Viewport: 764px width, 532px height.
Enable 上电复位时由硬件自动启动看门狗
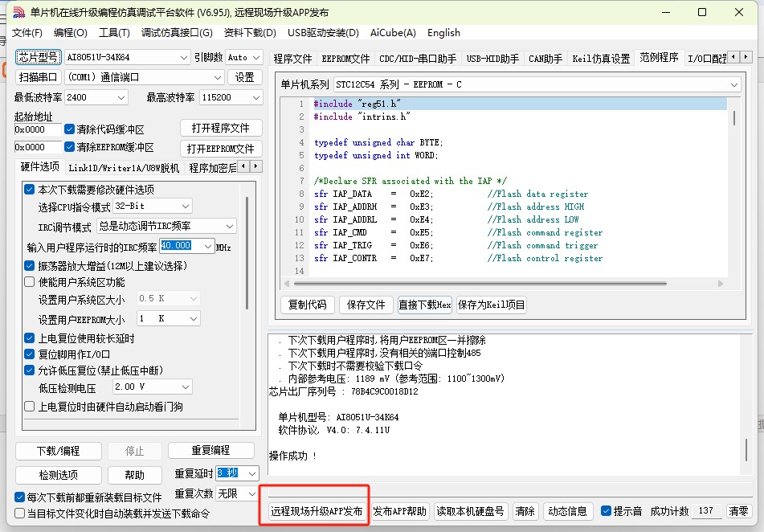click(x=29, y=406)
